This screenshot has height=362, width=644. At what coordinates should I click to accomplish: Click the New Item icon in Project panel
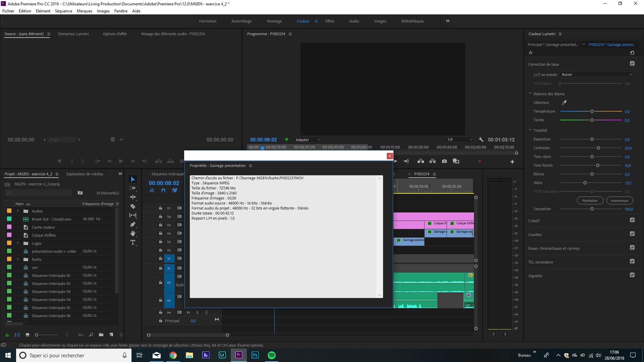[x=111, y=335]
